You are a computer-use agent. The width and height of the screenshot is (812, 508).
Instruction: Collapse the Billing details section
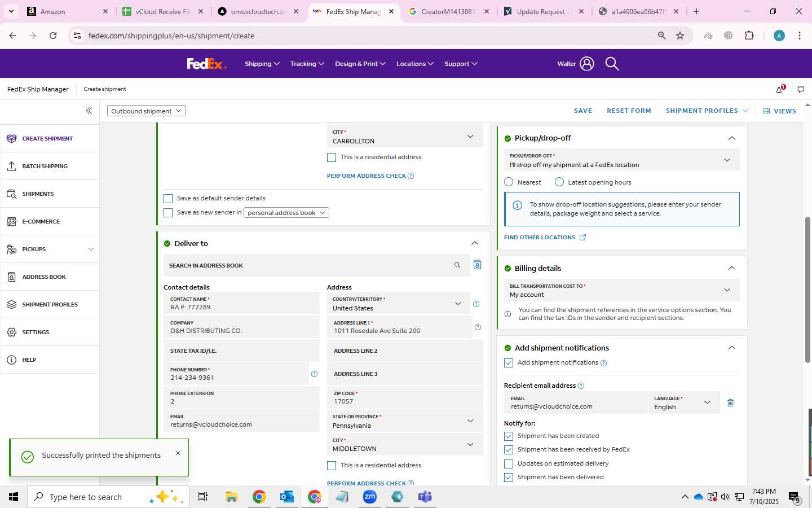coord(732,268)
